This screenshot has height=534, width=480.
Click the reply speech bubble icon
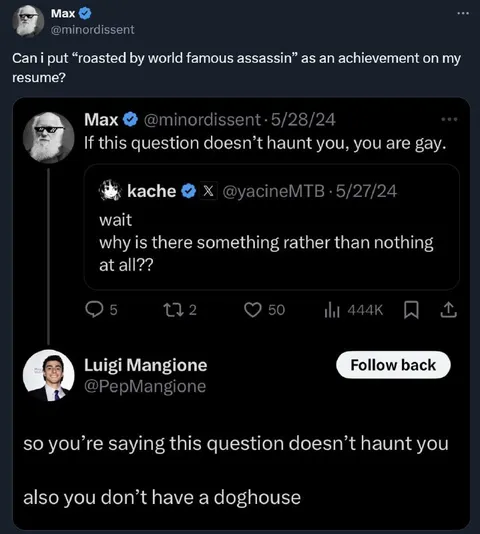[x=94, y=310]
